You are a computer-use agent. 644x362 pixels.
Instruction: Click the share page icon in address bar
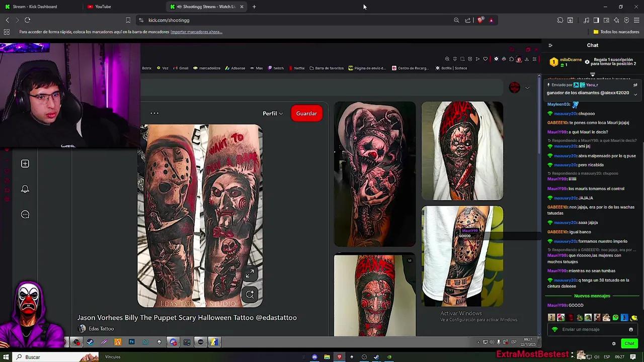coord(468,20)
